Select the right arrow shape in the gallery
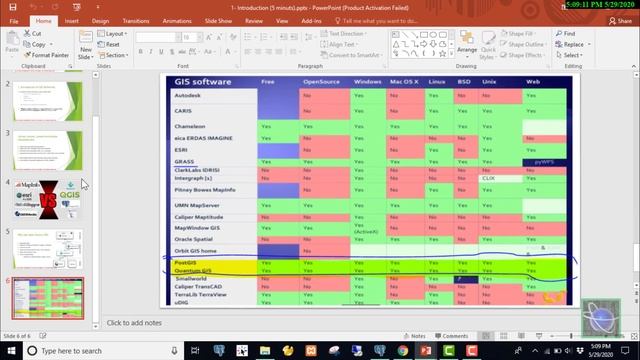The width and height of the screenshot is (640, 360). (424, 44)
